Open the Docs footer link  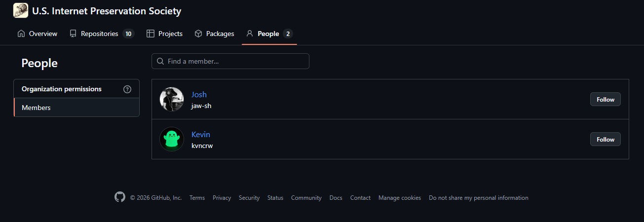pyautogui.click(x=336, y=198)
